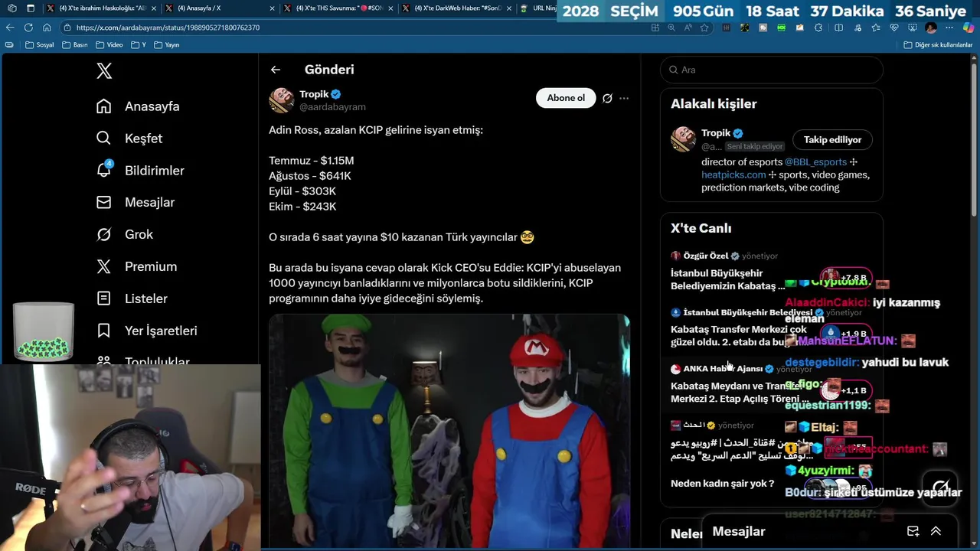The image size is (980, 551).
Task: Toggle split screen icon
Action: pos(838,28)
